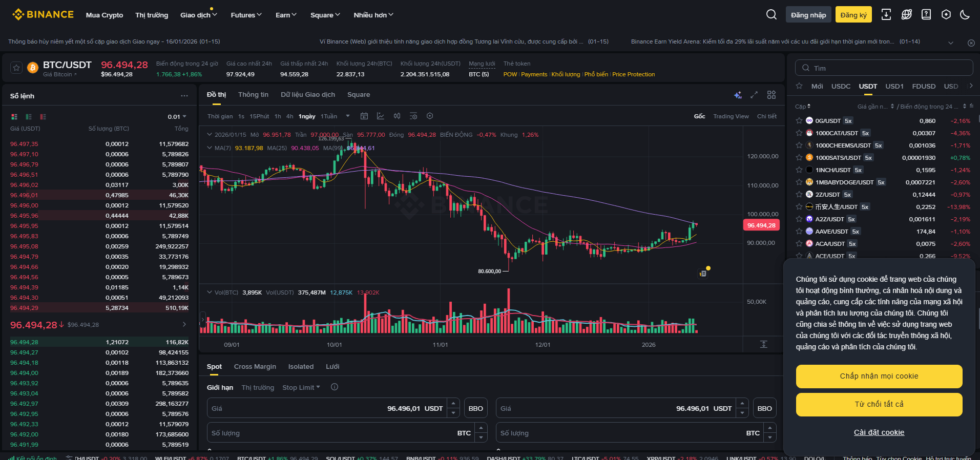Favorite the A2Z/USDT pair star
Image resolution: width=980 pixels, height=460 pixels.
coord(799,219)
